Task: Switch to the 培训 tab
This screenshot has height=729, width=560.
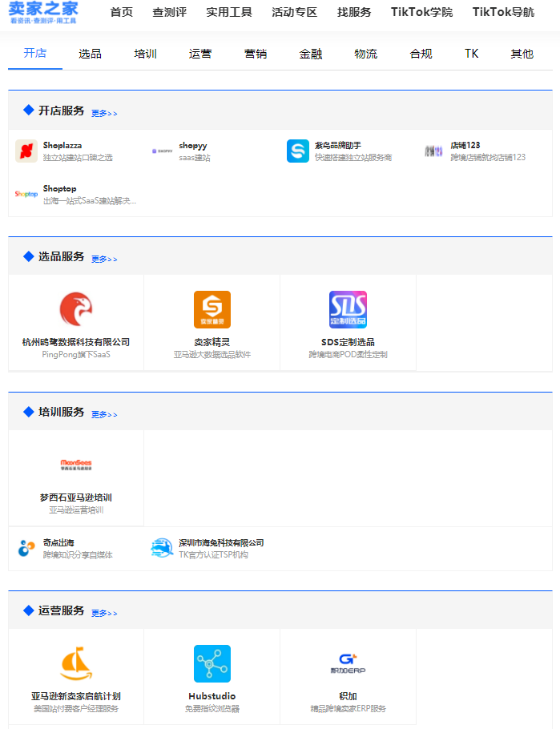Action: click(146, 54)
